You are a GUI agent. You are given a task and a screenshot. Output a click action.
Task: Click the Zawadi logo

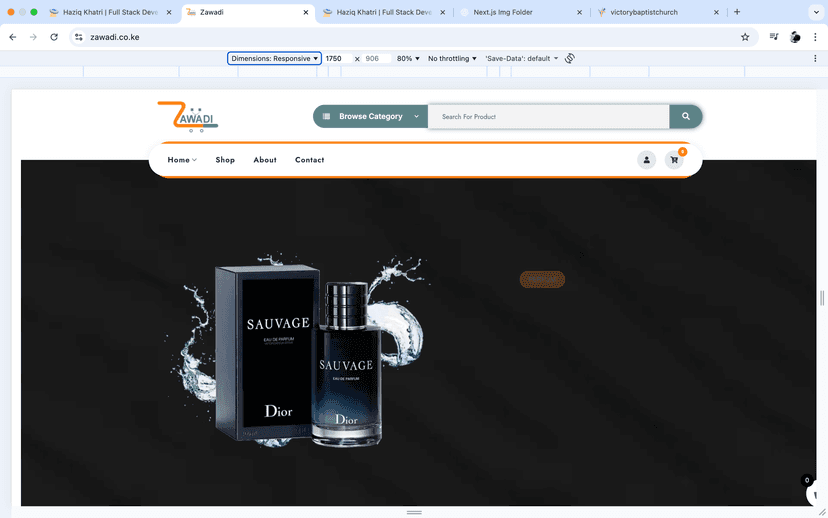[188, 116]
